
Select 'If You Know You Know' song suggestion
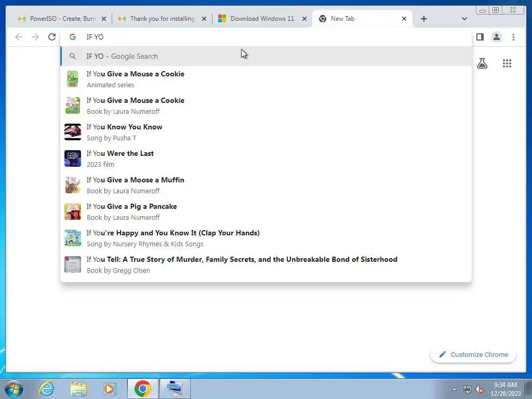pos(266,132)
